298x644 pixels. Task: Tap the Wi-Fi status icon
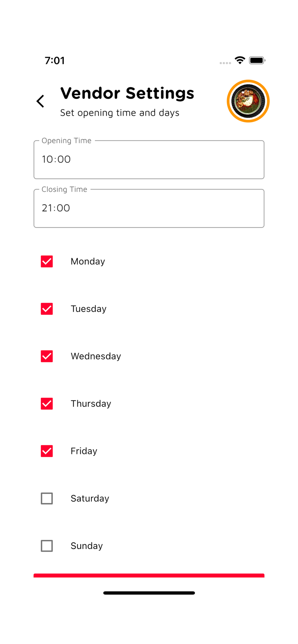240,60
